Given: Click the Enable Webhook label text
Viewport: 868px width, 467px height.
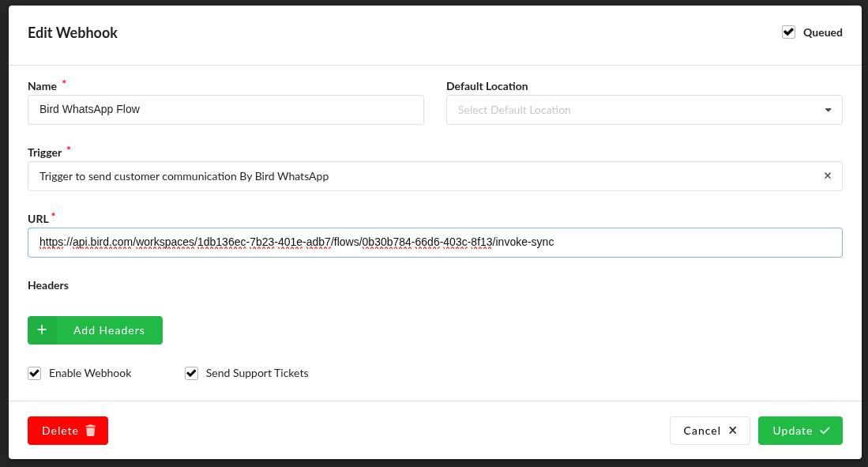Looking at the screenshot, I should 90,373.
